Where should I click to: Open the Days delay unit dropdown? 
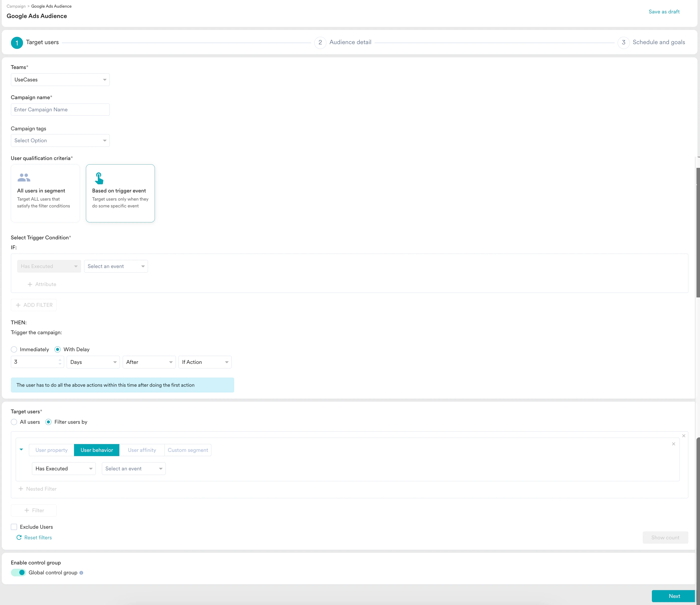(93, 362)
